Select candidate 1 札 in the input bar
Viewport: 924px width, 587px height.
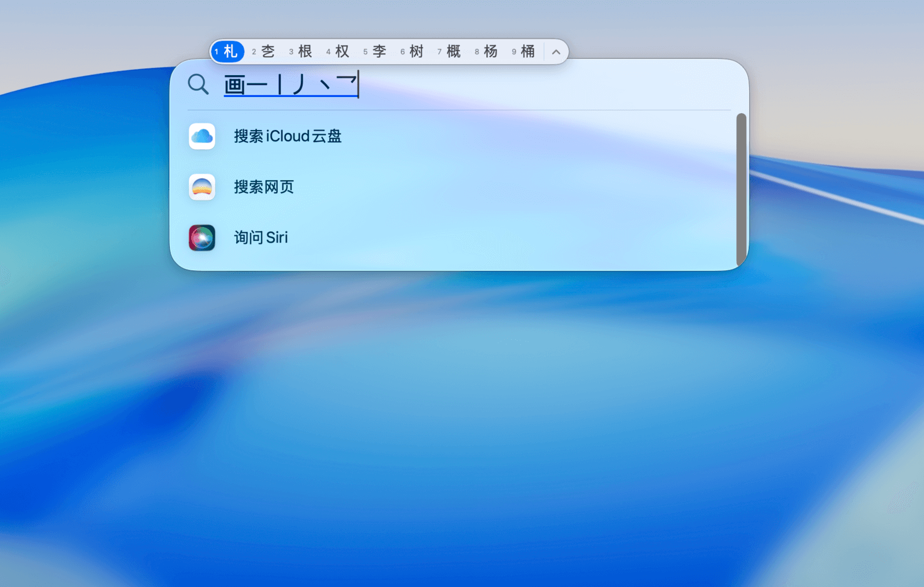[x=228, y=51]
